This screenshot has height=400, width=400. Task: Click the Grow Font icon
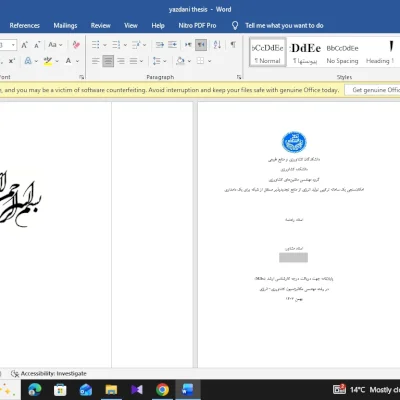point(24,45)
